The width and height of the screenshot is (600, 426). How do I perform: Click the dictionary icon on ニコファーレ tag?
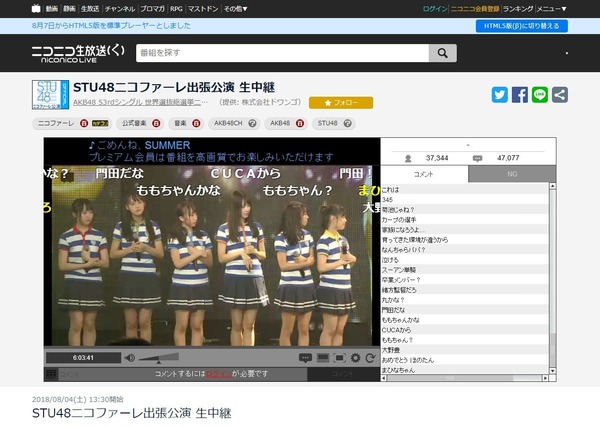click(x=84, y=123)
